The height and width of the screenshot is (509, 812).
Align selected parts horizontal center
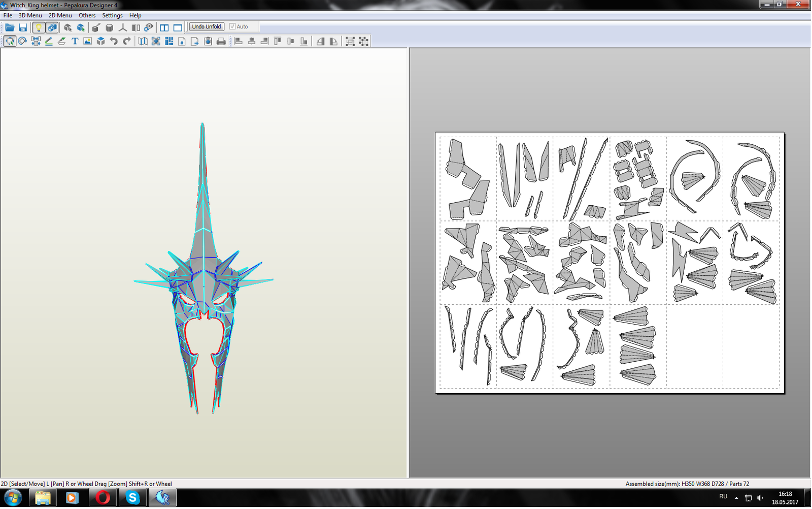point(252,41)
